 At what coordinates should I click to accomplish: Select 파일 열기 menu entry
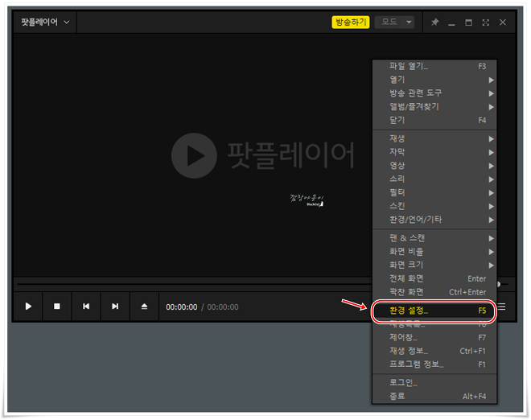434,67
